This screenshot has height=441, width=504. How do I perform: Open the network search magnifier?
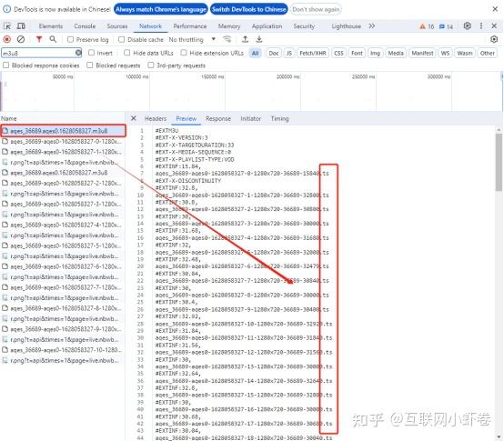click(53, 39)
